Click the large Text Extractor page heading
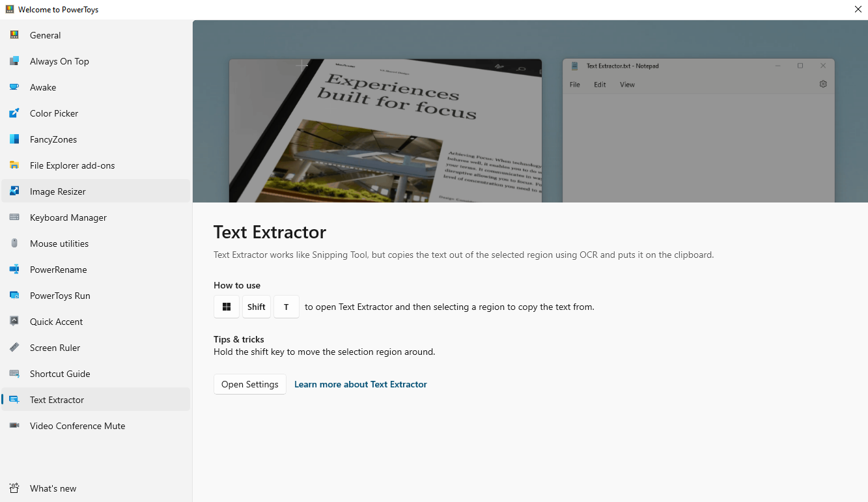The height and width of the screenshot is (502, 868). [270, 232]
